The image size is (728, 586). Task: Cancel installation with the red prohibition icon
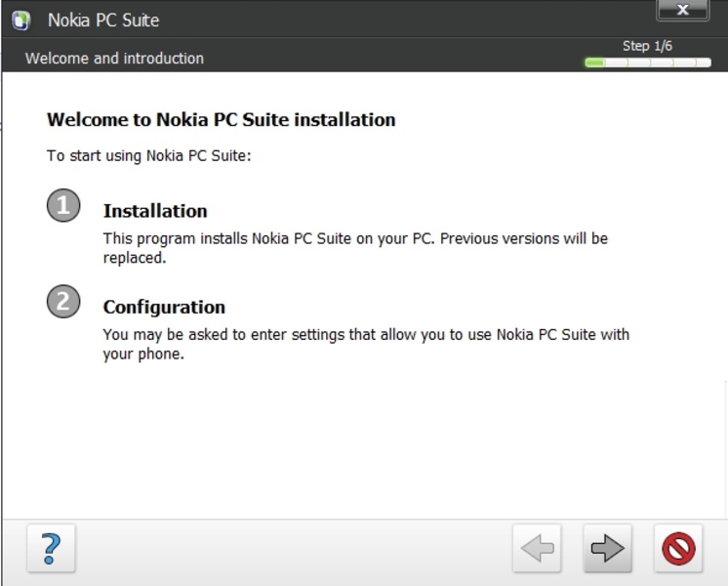pyautogui.click(x=677, y=549)
